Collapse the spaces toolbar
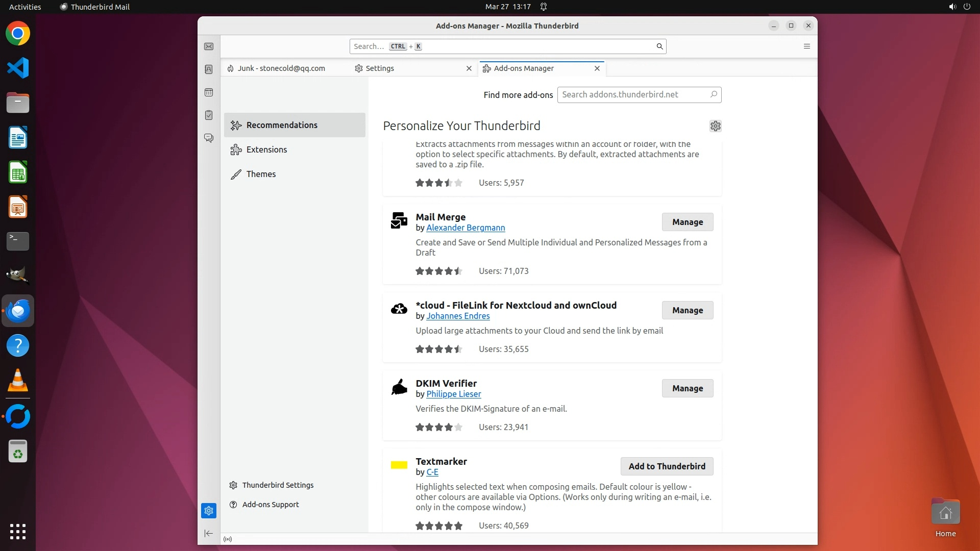Image resolution: width=980 pixels, height=551 pixels. point(209,534)
